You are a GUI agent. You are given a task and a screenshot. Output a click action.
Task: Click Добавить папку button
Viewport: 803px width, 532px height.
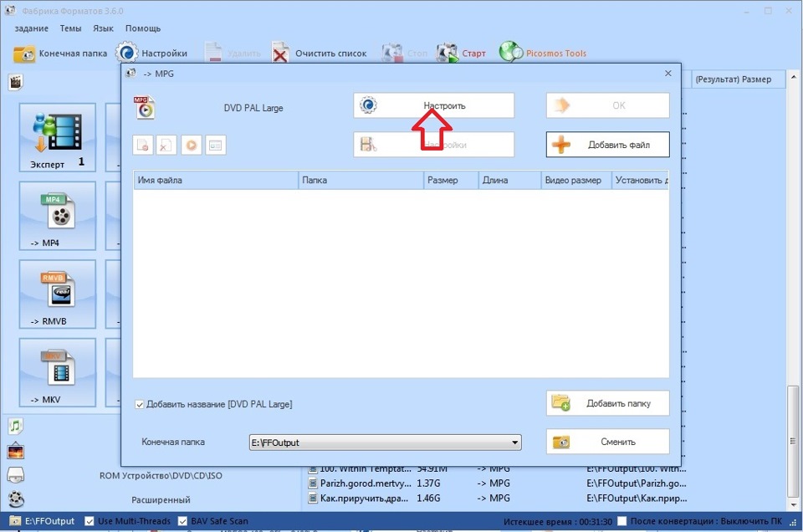coord(608,403)
